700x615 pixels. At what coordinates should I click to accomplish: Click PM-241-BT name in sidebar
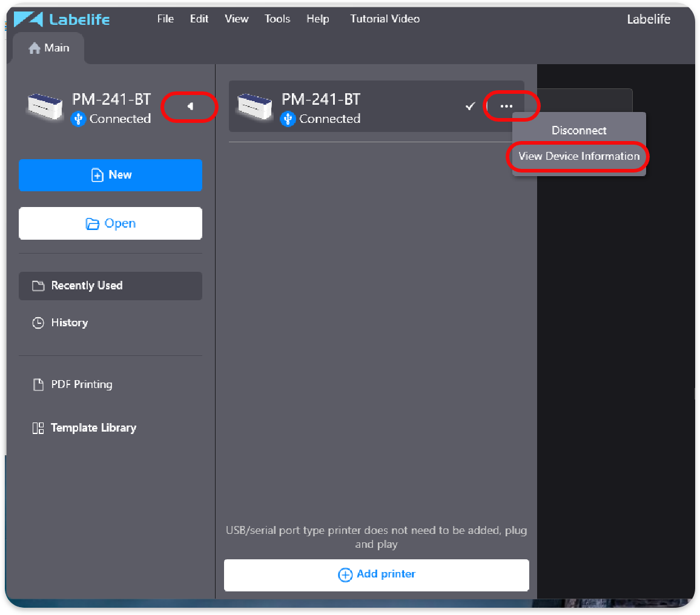pyautogui.click(x=111, y=99)
